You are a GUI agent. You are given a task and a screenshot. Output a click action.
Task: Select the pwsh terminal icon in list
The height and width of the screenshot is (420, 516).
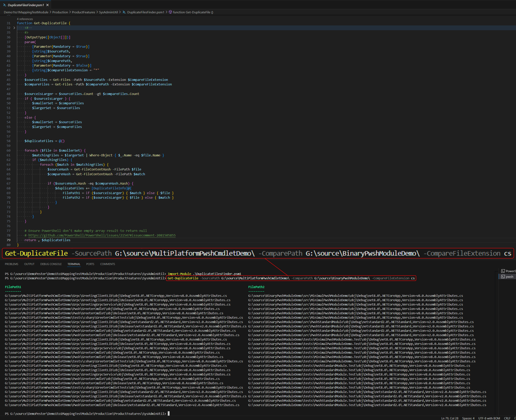[x=503, y=277]
